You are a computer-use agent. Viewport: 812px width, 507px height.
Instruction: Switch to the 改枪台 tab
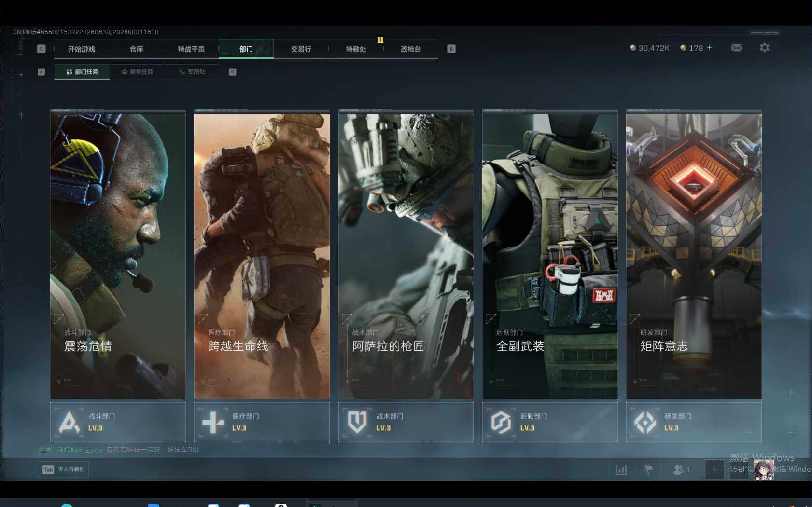tap(411, 49)
